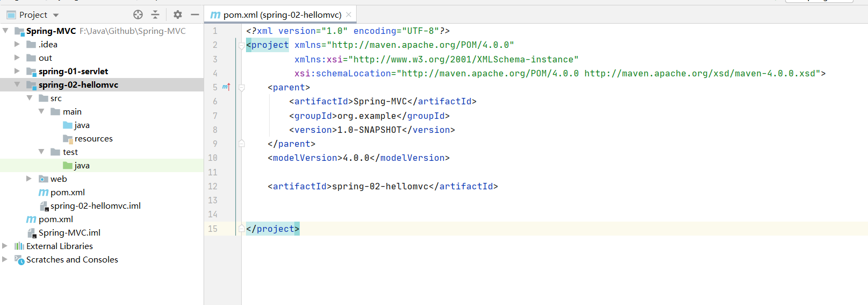Open the Project view dropdown
Image resolution: width=868 pixels, height=305 pixels.
click(56, 15)
